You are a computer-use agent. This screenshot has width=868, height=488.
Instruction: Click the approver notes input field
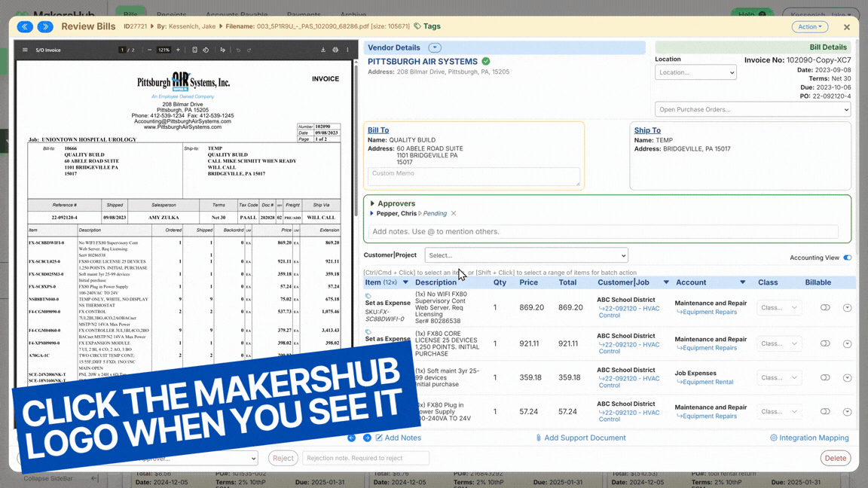[x=603, y=232]
